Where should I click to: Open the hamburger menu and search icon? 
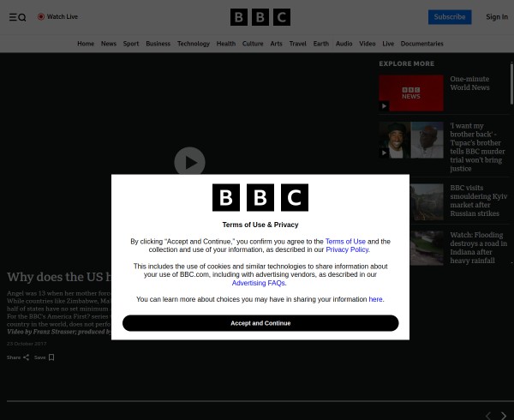(17, 17)
